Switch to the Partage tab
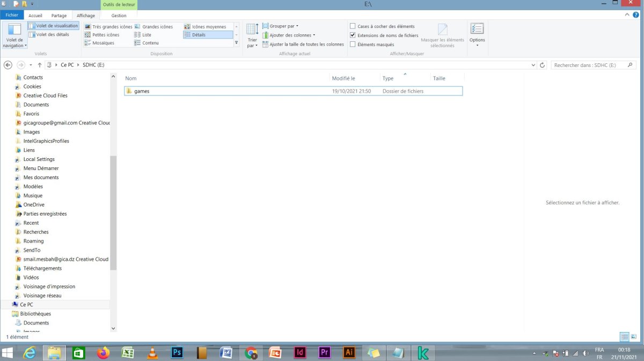Image resolution: width=644 pixels, height=361 pixels. pyautogui.click(x=59, y=16)
